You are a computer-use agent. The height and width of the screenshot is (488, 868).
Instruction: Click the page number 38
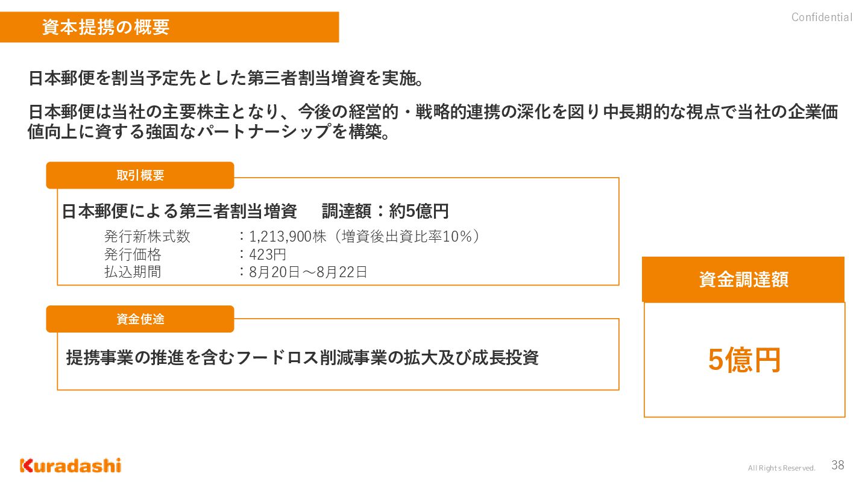point(838,465)
